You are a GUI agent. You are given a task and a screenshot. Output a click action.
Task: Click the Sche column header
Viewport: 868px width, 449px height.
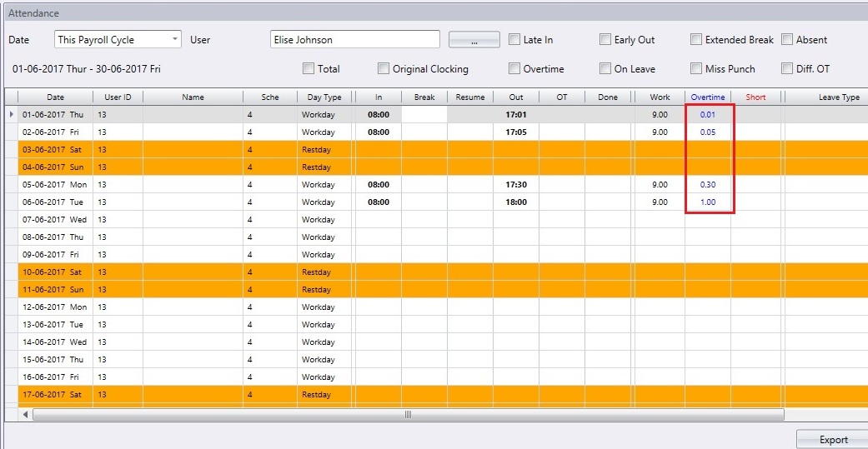pos(270,97)
